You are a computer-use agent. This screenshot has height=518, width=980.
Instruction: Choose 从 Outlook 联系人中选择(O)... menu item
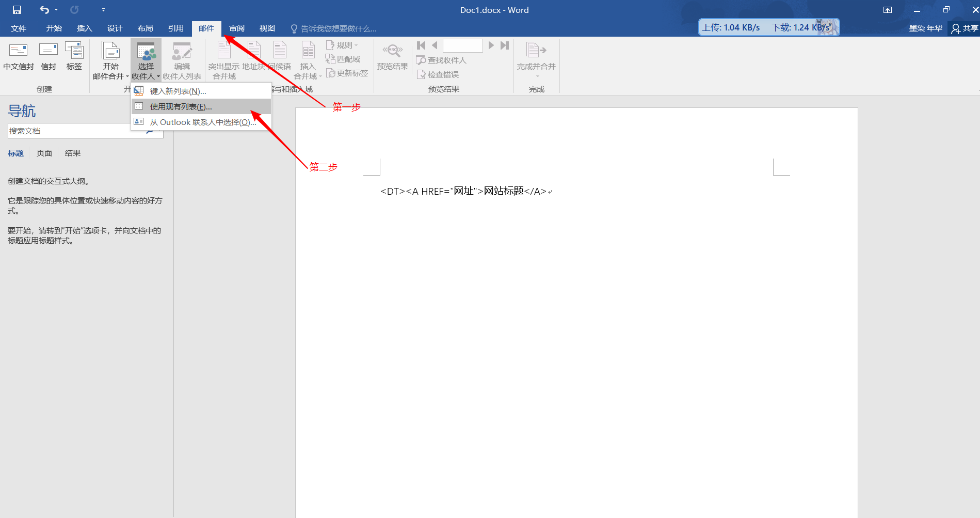tap(201, 122)
